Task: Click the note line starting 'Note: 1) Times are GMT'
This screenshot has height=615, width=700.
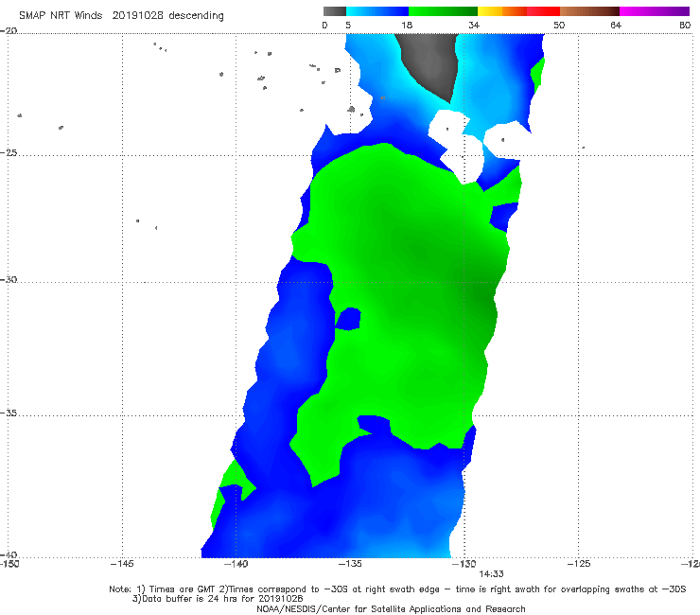Action: pyautogui.click(x=397, y=589)
